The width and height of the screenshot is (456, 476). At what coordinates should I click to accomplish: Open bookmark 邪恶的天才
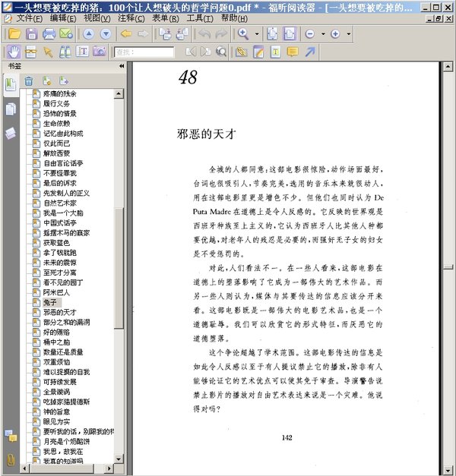click(59, 312)
